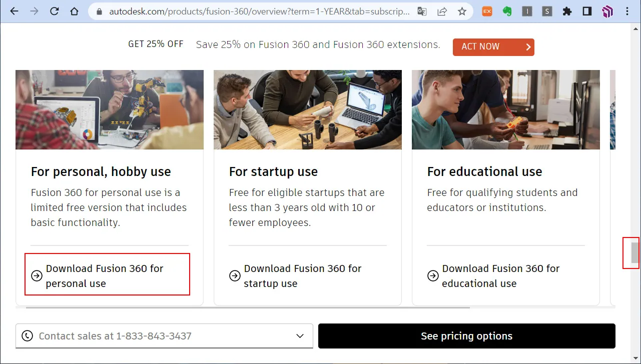
Task: Reload the Autodesk page
Action: click(x=55, y=11)
